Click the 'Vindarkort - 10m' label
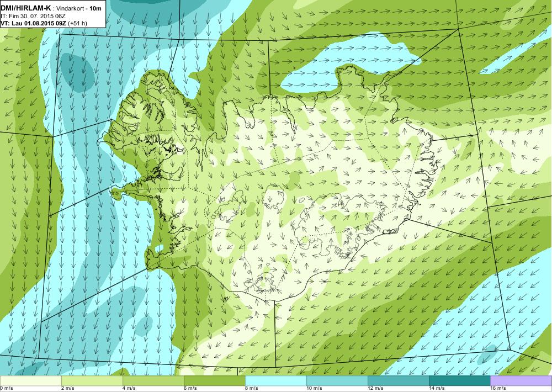The height and width of the screenshot is (392, 552). pyautogui.click(x=78, y=9)
